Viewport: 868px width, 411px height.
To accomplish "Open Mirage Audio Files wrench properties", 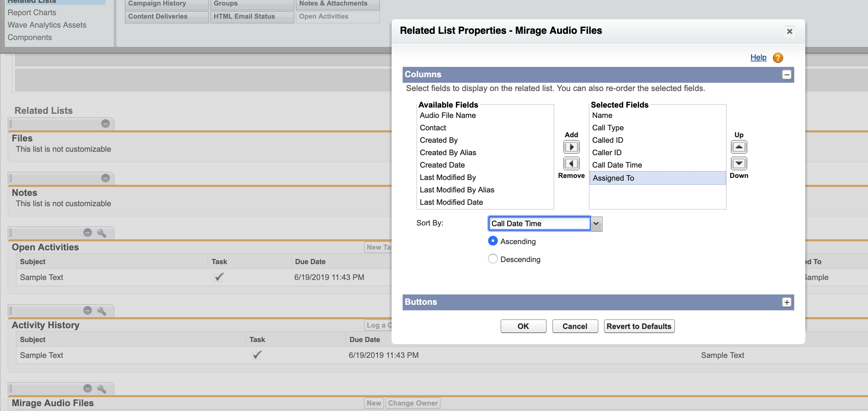I will (101, 389).
